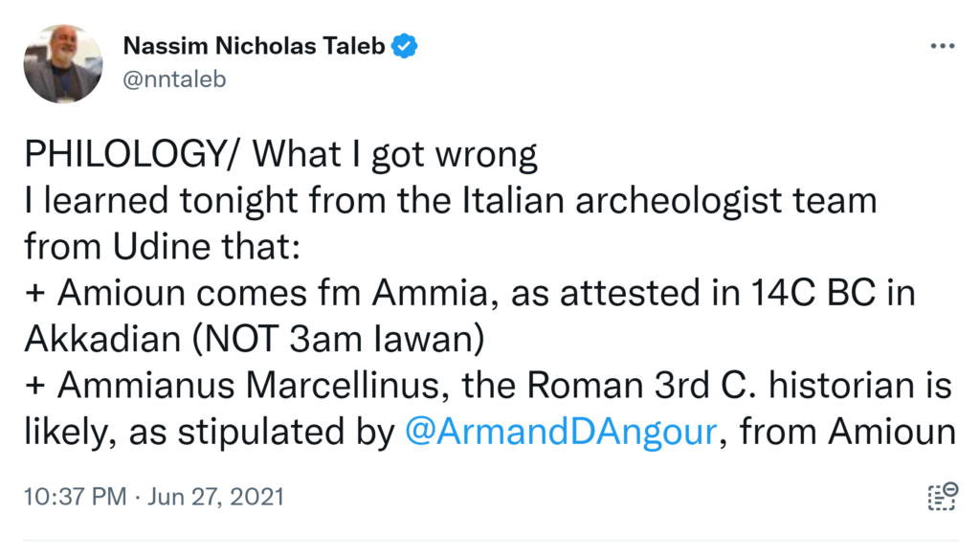This screenshot has width=980, height=557.
Task: Click Nassim Nicholas Taleb's profile photo
Action: (x=63, y=64)
